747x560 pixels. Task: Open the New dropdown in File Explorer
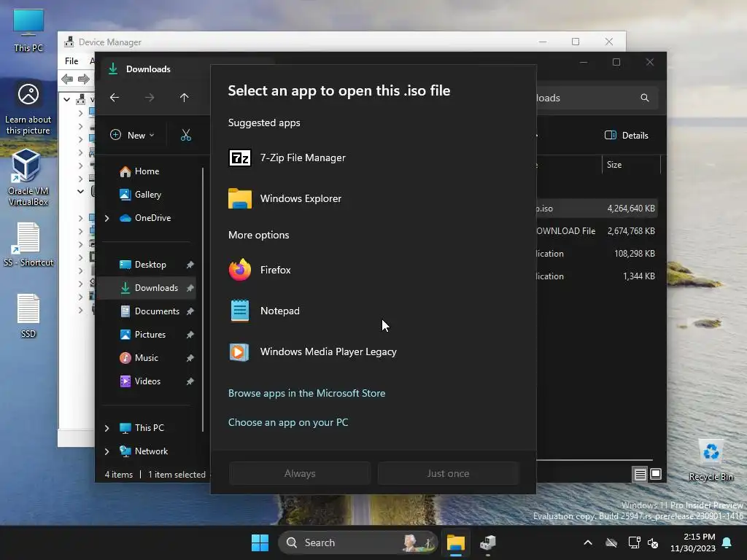[x=132, y=135]
